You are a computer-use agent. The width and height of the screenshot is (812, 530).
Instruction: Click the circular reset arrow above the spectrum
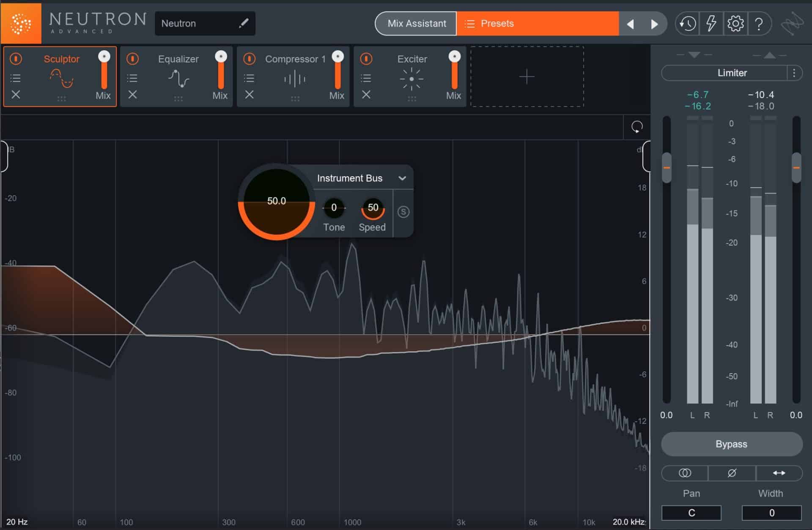click(x=636, y=127)
